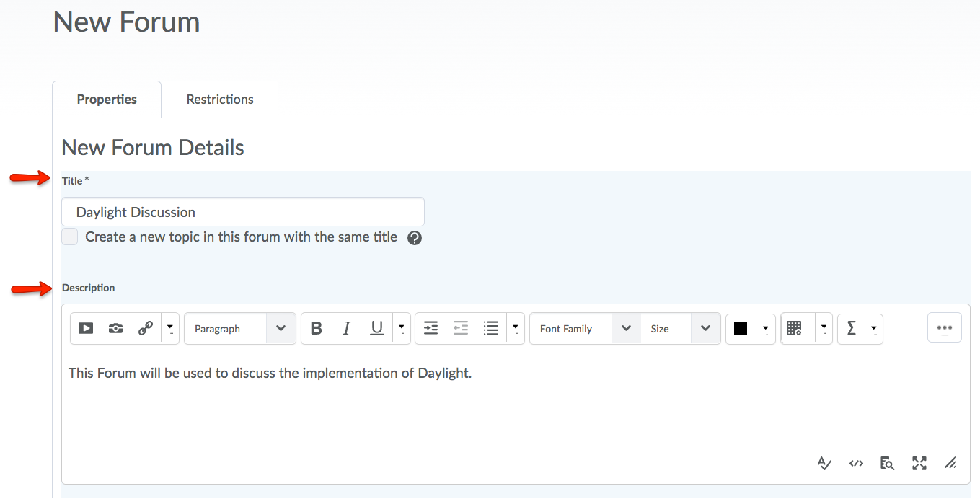Click the Unordered List icon
Screen dimensions: 980x499
[x=491, y=329]
